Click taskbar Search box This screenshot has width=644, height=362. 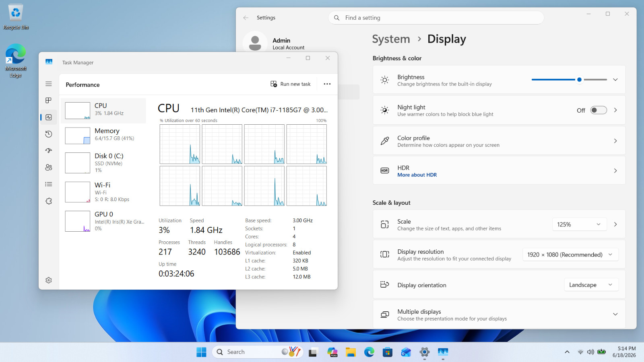coord(258,352)
